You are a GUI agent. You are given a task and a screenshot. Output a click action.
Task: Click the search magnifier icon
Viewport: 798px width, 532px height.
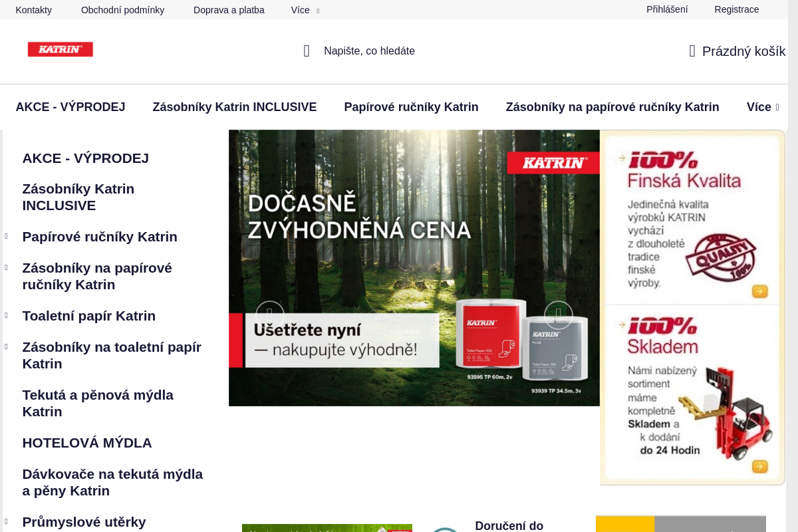307,51
